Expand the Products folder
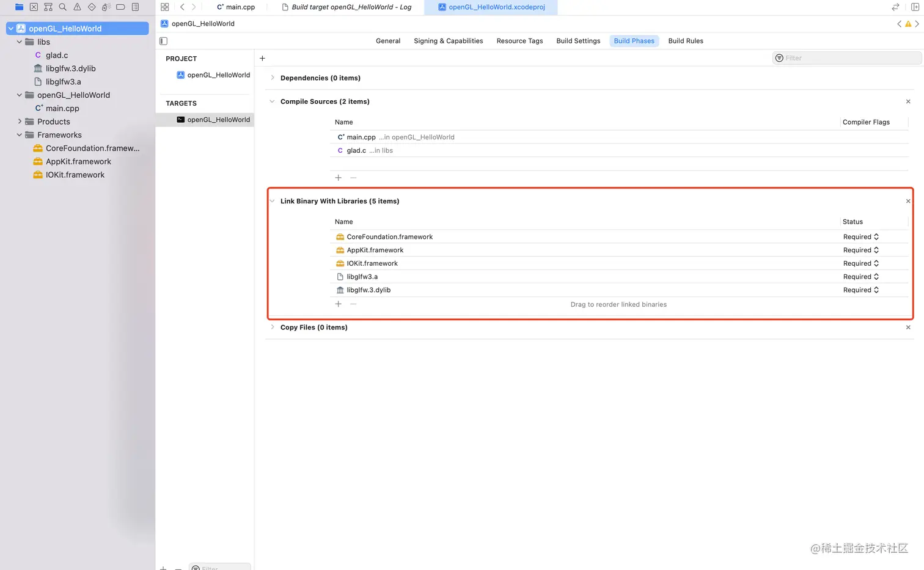This screenshot has width=924, height=570. pos(20,122)
